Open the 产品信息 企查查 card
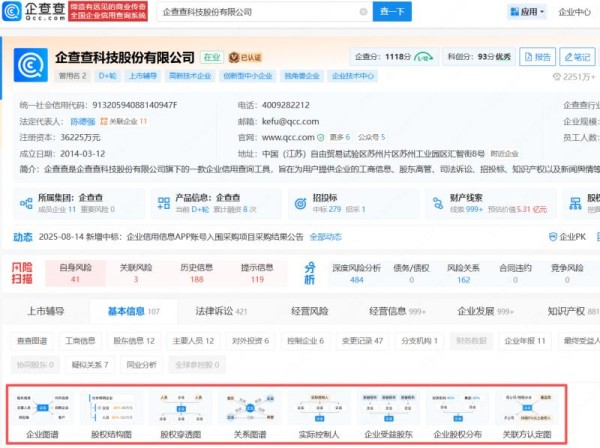Screen dimensions: 600x448 (x=216, y=203)
